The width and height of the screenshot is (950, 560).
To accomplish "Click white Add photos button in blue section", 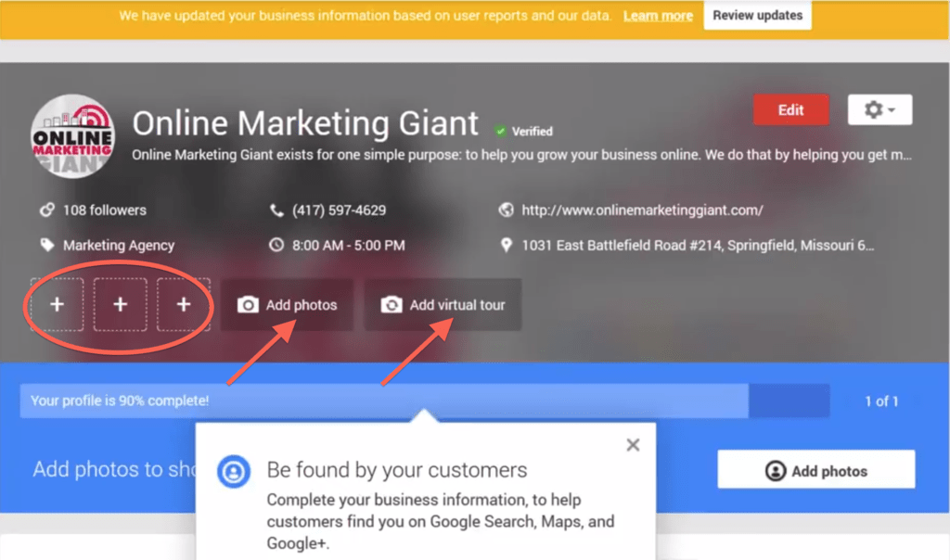I will tap(816, 470).
